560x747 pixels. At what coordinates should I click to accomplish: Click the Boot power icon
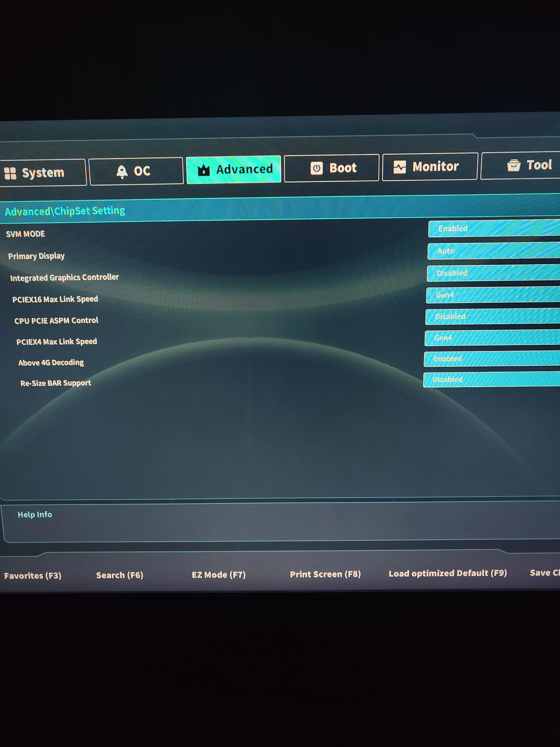316,168
